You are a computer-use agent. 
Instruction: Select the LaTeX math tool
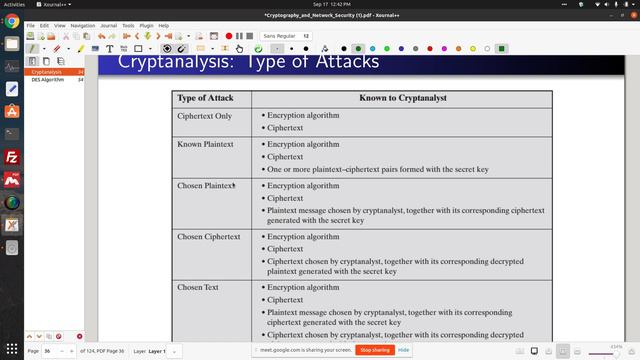pyautogui.click(x=124, y=49)
